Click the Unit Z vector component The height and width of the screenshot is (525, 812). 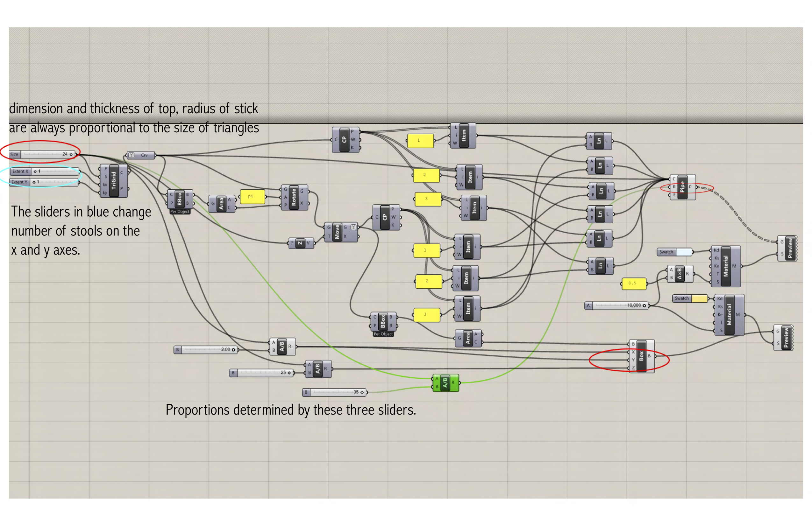point(300,243)
